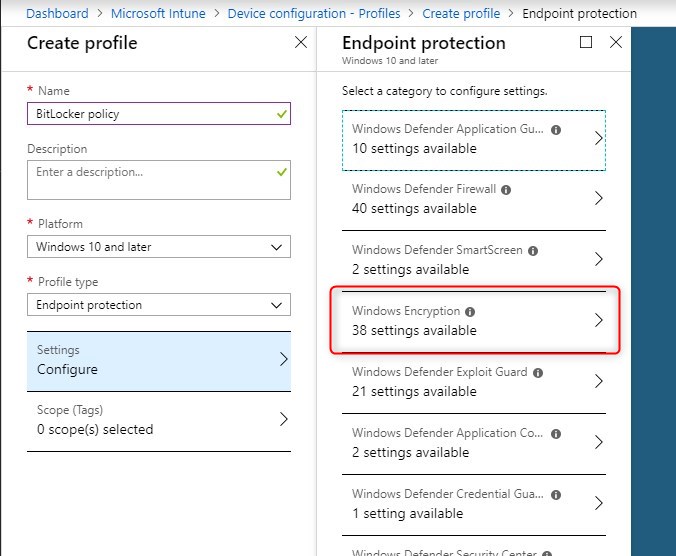Go to Microsoft Intune breadcrumb
The width and height of the screenshot is (676, 556).
point(158,13)
